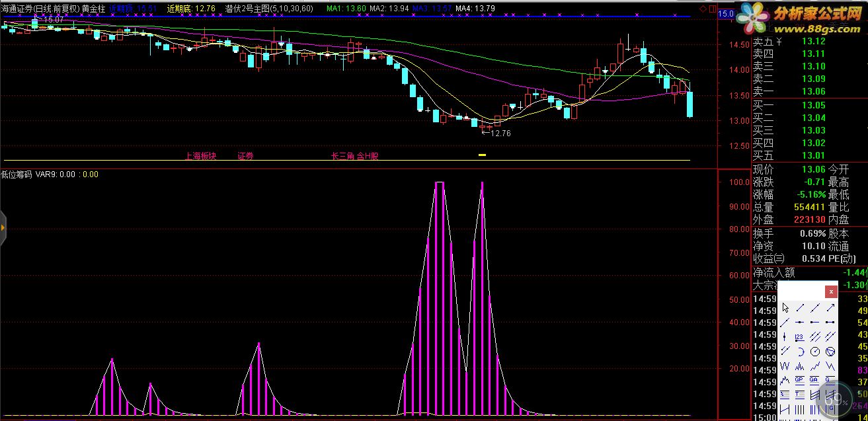Screen dimensions: 868x421
Task: Select the line segment drawing tool
Action: 800,307
